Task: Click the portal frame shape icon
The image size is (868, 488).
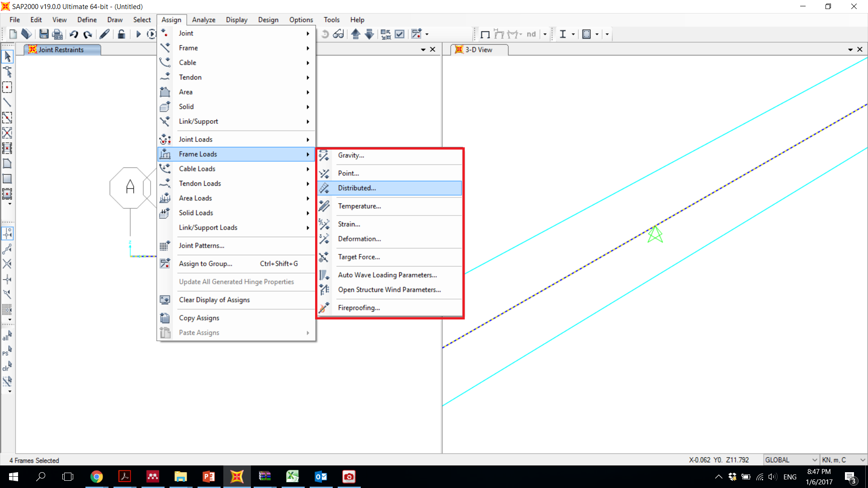Action: click(x=485, y=34)
